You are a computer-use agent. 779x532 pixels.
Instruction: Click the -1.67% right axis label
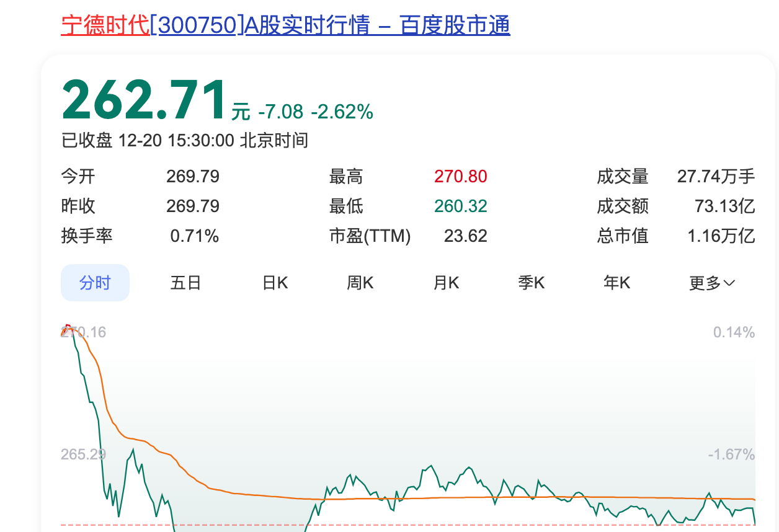coord(731,454)
